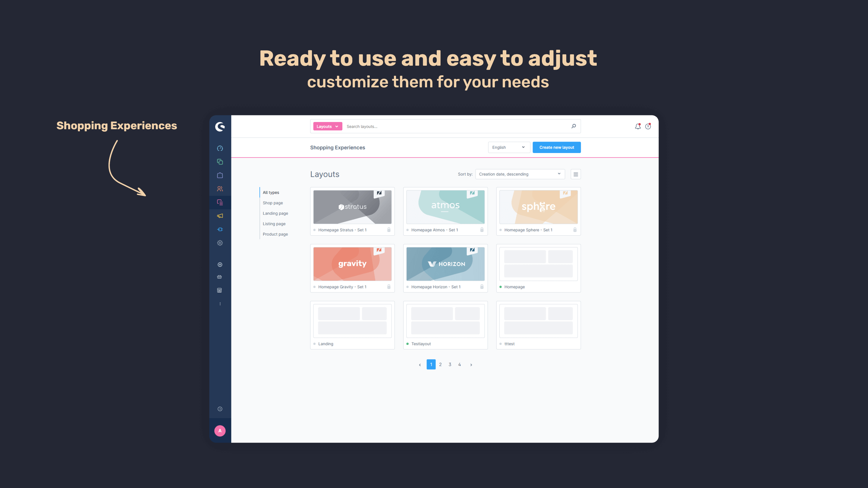Open the Marketing megaphone icon
This screenshot has height=488, width=868.
coord(219,216)
